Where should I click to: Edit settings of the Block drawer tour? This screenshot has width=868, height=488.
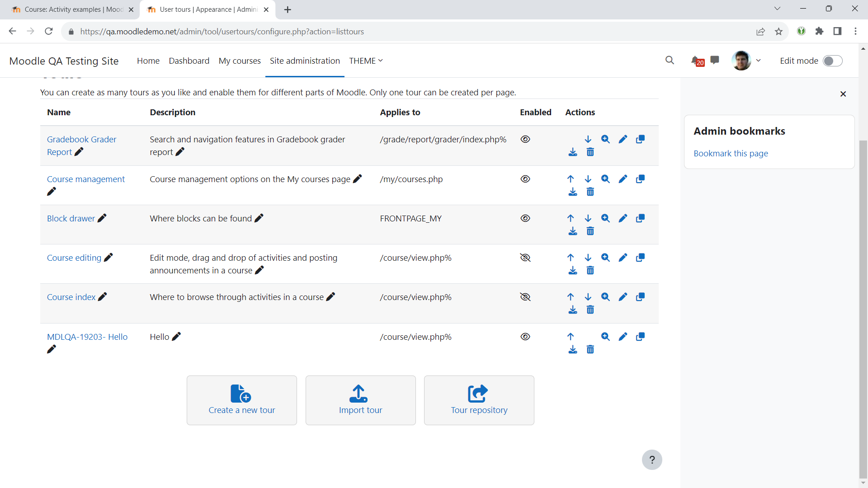[x=623, y=218]
